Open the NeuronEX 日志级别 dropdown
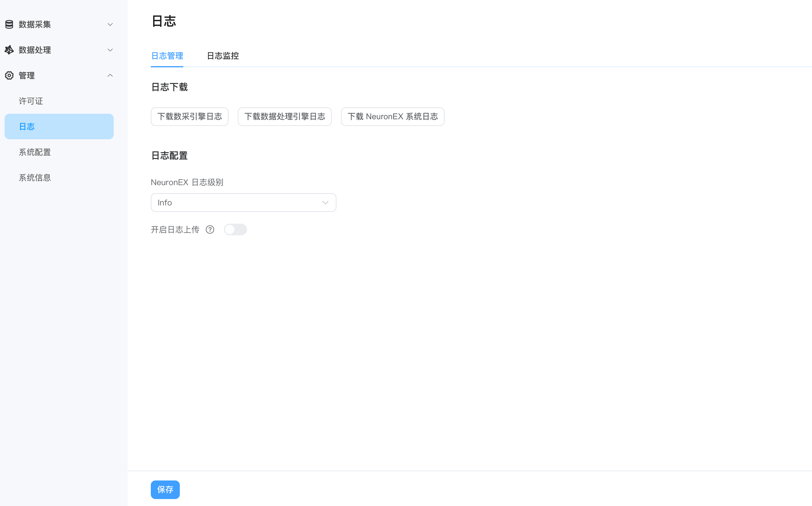This screenshot has width=812, height=506. pyautogui.click(x=243, y=203)
